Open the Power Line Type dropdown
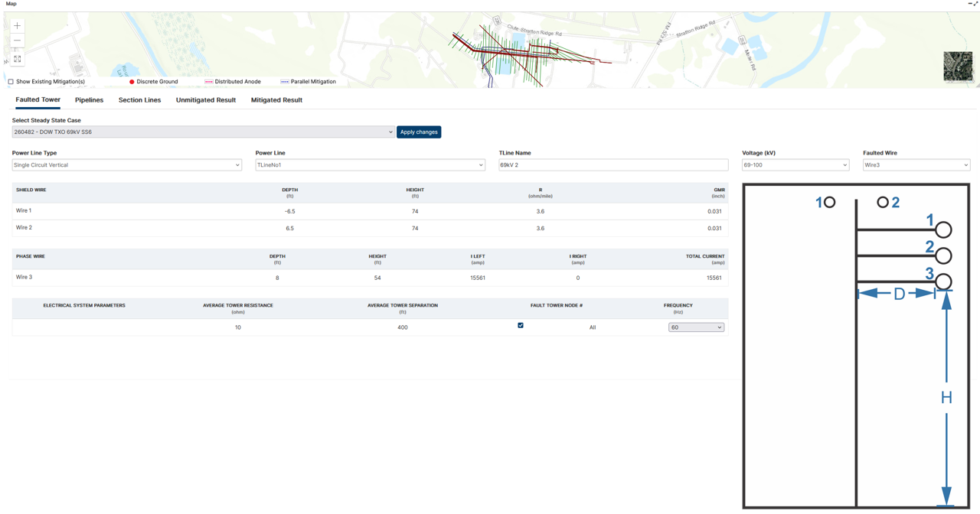 (x=126, y=164)
